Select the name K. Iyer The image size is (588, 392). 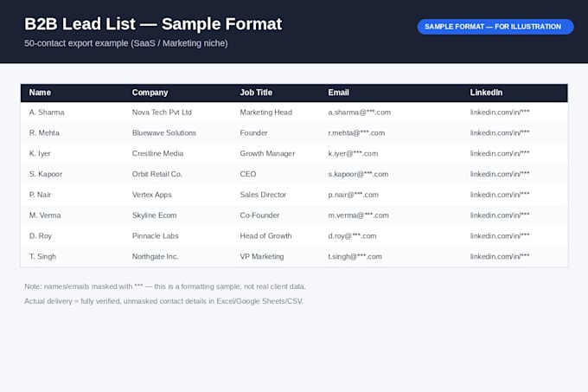point(40,154)
